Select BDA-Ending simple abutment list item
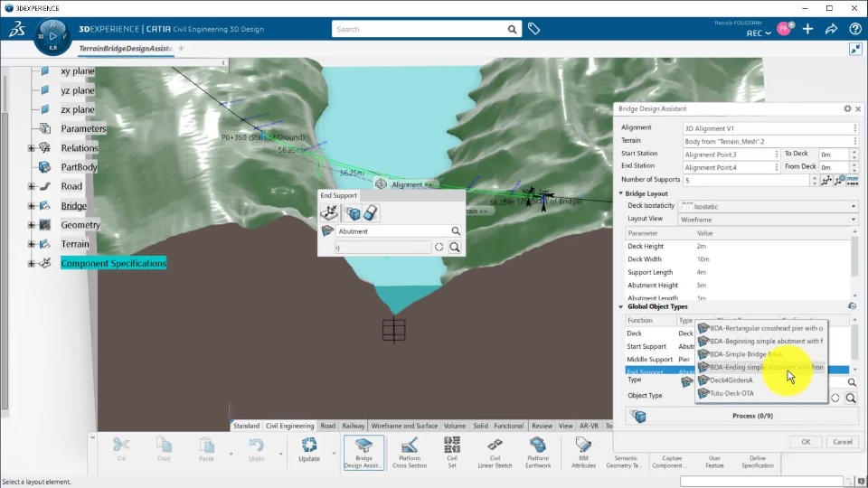 coord(761,367)
